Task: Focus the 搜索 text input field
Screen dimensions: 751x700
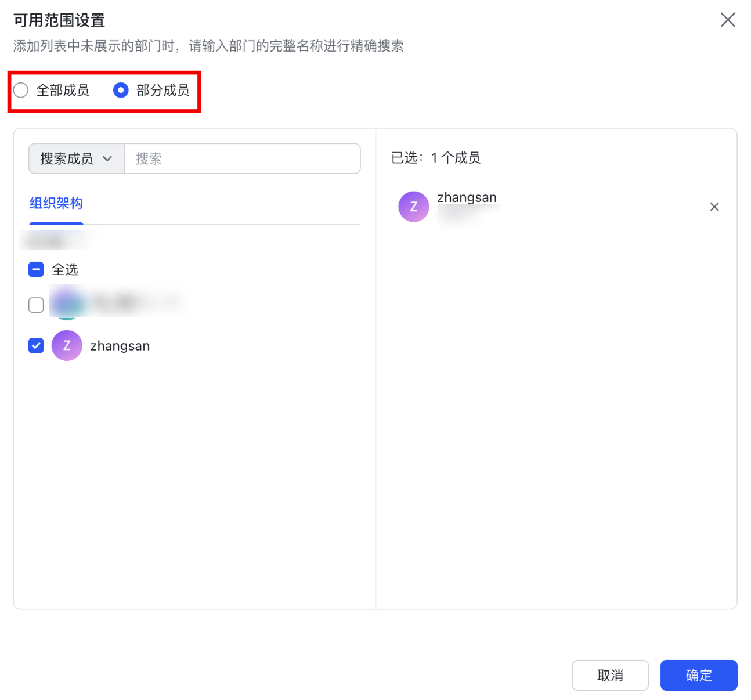Action: coord(242,158)
